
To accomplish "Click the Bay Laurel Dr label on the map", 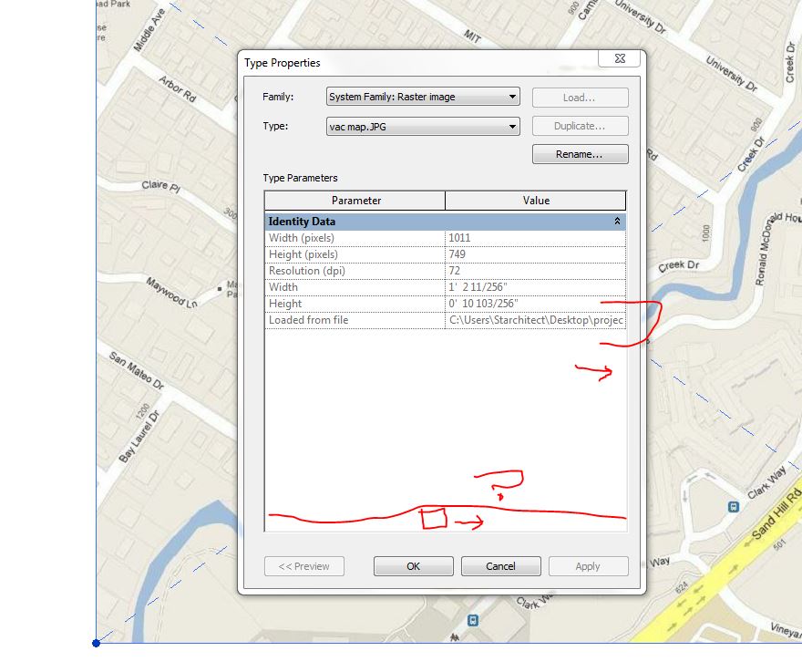I will 139,437.
